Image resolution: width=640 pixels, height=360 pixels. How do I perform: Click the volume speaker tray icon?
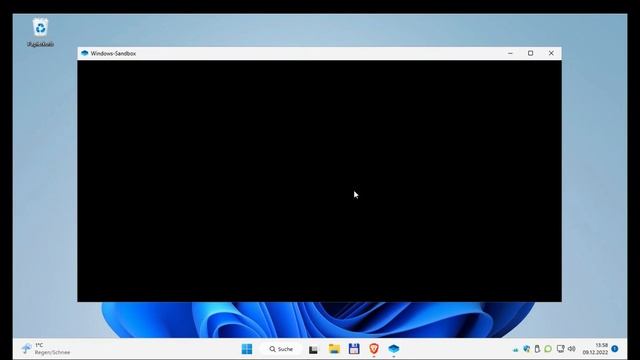pos(571,349)
